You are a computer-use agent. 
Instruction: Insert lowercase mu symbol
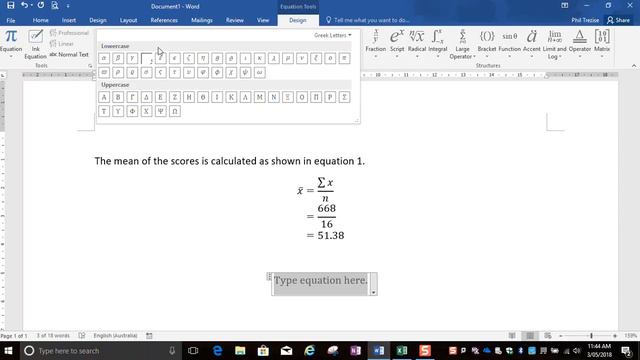[288, 58]
